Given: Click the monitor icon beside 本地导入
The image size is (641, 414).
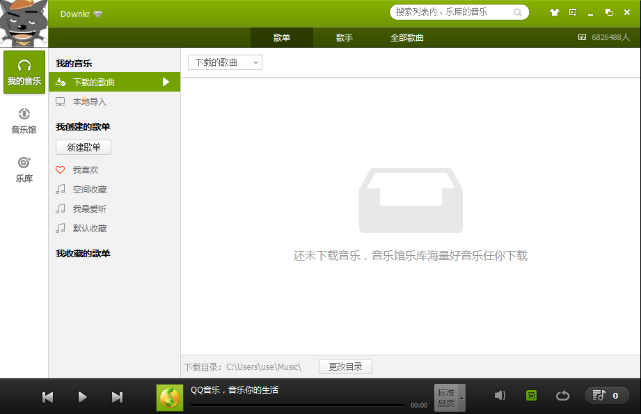Looking at the screenshot, I should point(61,101).
